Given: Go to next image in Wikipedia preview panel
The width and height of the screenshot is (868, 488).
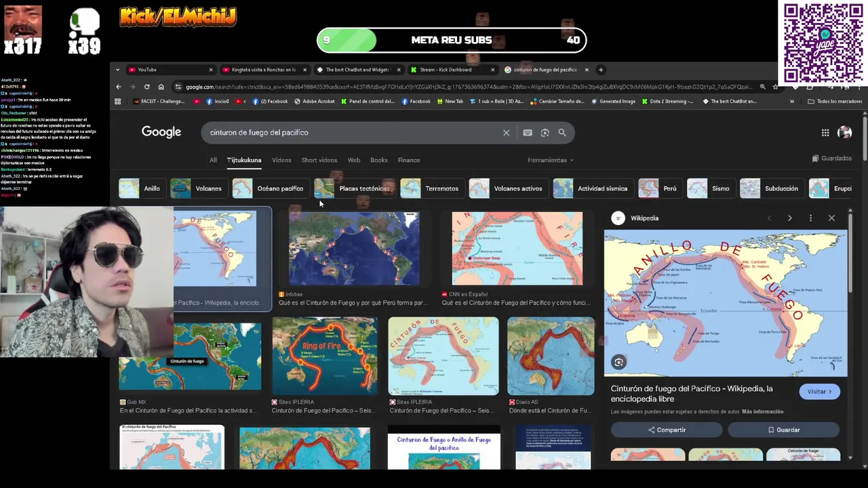Looking at the screenshot, I should coord(789,218).
